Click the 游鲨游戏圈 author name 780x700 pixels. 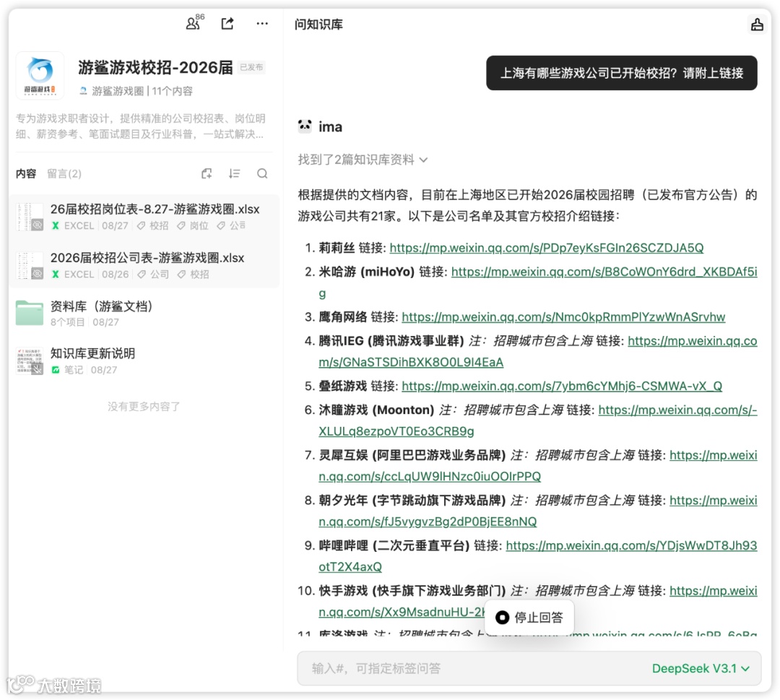(118, 91)
